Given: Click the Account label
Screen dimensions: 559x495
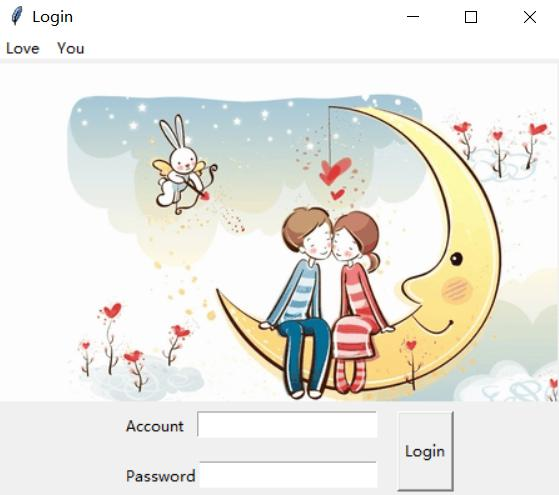Looking at the screenshot, I should coord(155,426).
